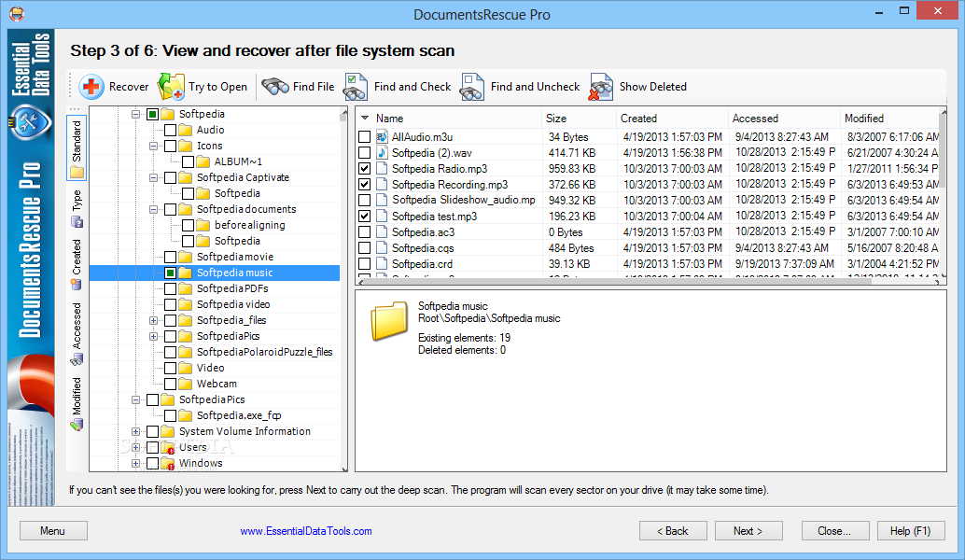
Task: Click the Close... button
Action: pos(835,531)
